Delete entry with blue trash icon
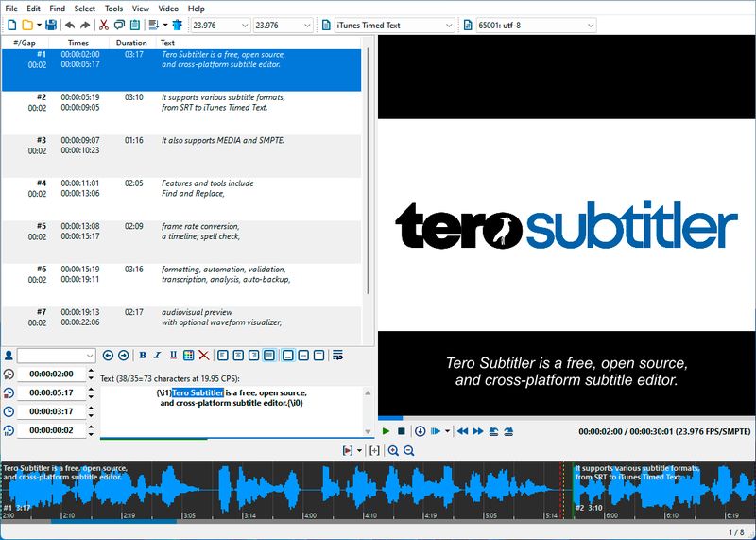Viewport: 756px width, 540px height. tap(178, 26)
